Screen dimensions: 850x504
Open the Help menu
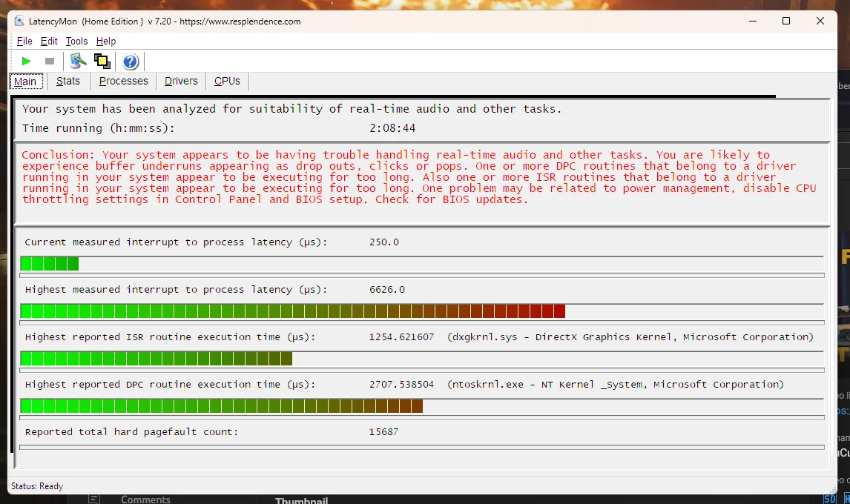pos(106,42)
